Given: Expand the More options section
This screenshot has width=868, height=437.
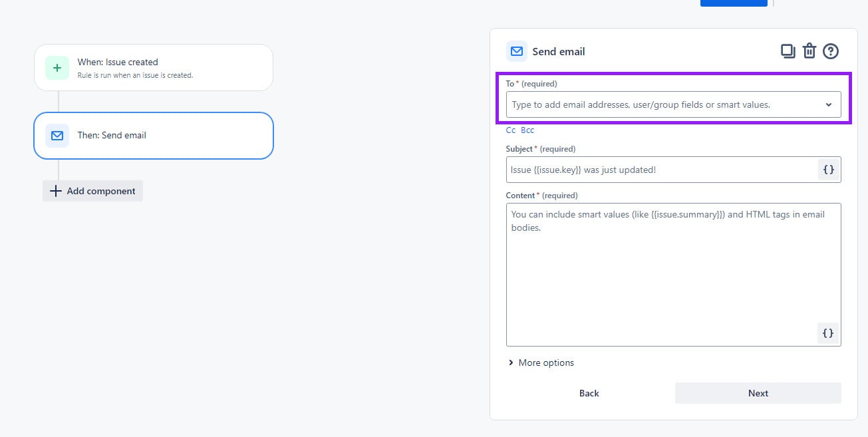Looking at the screenshot, I should (541, 363).
